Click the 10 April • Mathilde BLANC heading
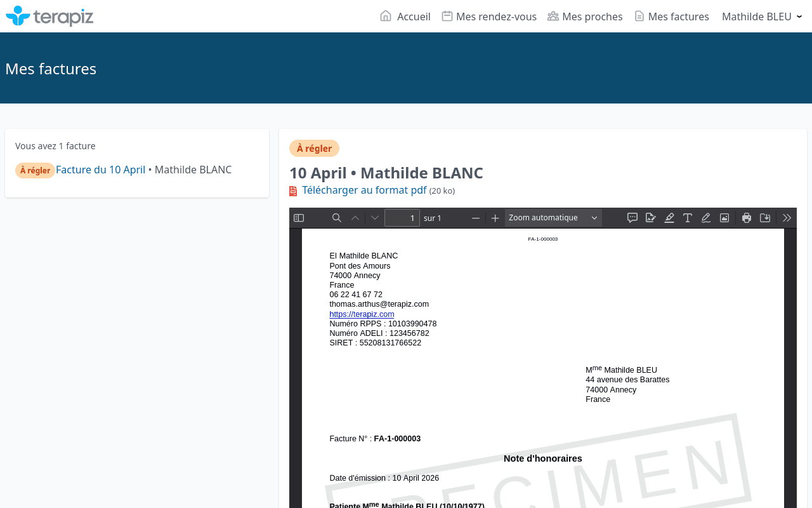The width and height of the screenshot is (812, 508). coord(386,173)
